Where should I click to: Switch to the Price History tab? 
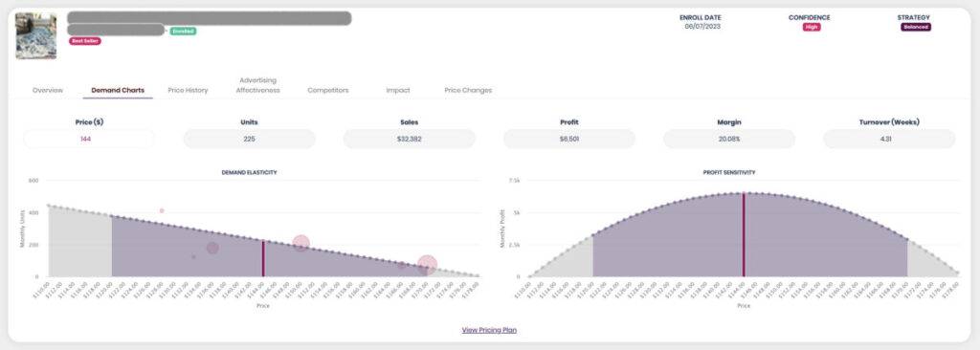[x=188, y=90]
